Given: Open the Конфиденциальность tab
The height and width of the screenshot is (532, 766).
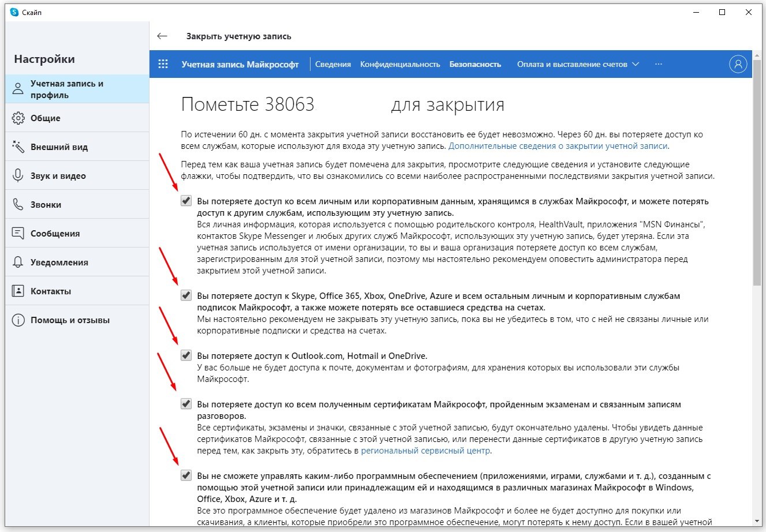Looking at the screenshot, I should 400,64.
